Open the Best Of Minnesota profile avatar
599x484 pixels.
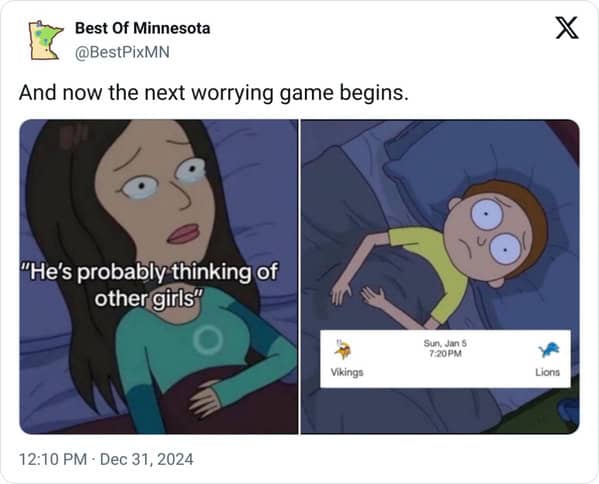46,40
